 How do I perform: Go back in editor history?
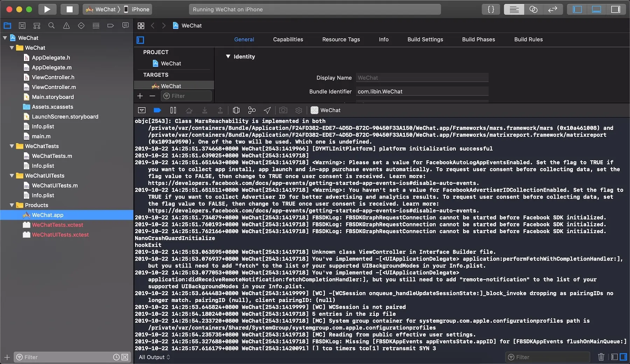pos(153,26)
